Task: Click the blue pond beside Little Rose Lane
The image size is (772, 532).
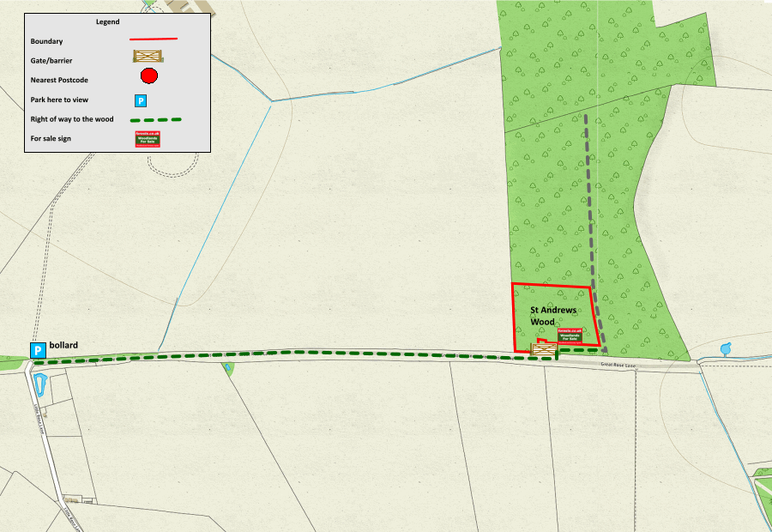Action: point(39,384)
